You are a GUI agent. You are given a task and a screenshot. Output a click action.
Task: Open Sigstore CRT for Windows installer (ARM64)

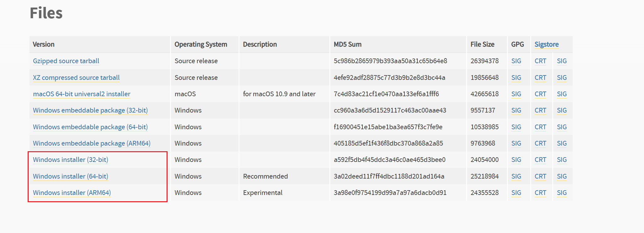pos(540,193)
